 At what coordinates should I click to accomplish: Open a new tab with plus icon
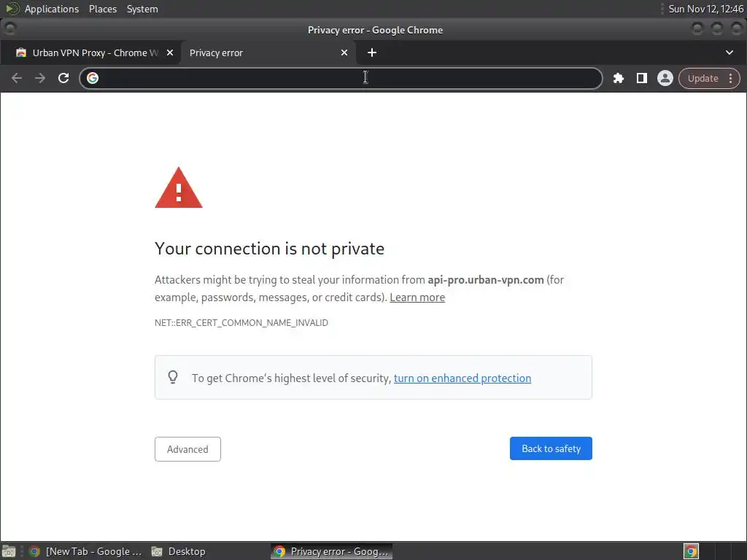pos(372,52)
